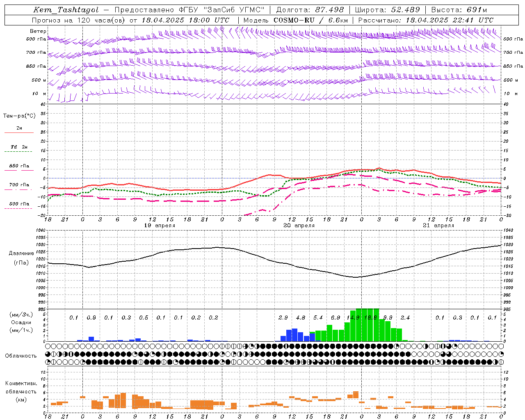Click the '(гПа)' pressure unit label
The image size is (525, 420).
[x=21, y=263]
